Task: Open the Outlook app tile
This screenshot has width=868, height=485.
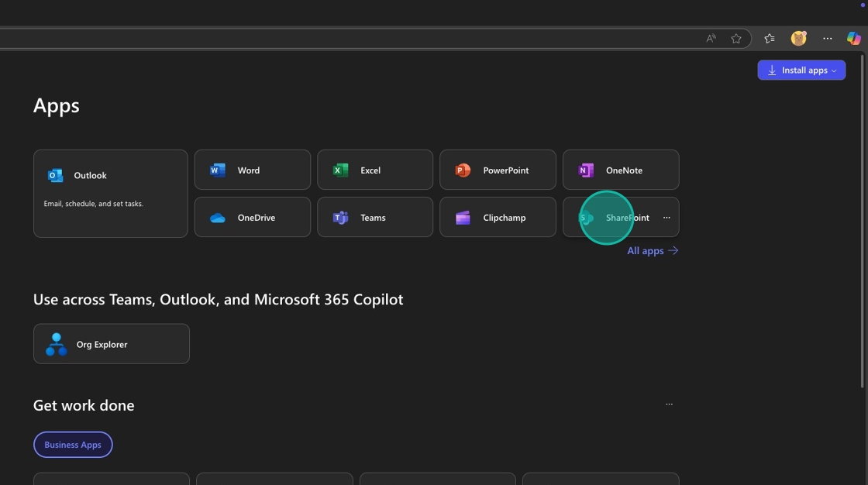Action: (x=110, y=193)
